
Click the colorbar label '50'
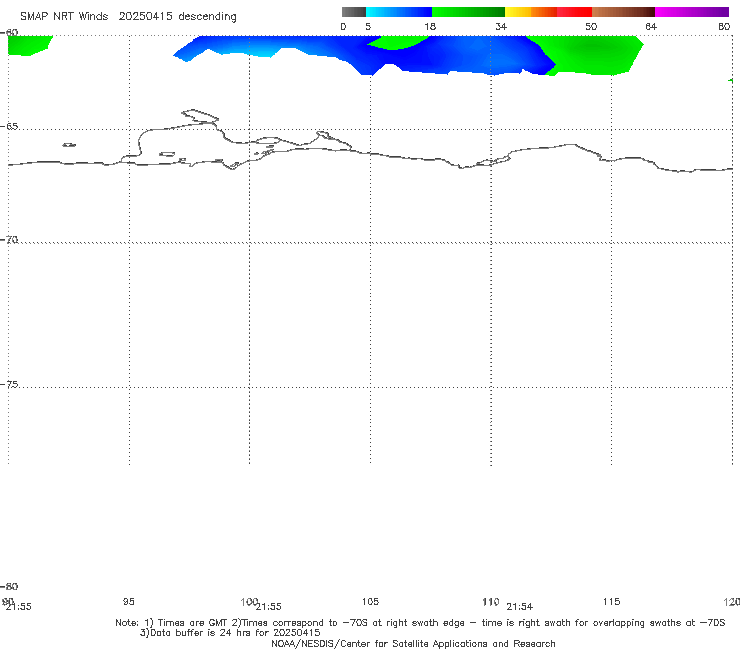point(591,26)
